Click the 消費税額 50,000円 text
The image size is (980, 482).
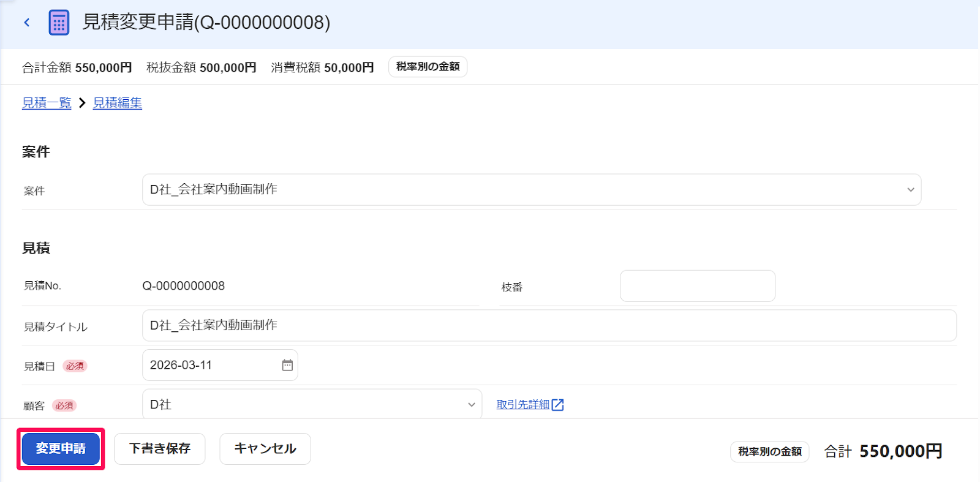323,67
